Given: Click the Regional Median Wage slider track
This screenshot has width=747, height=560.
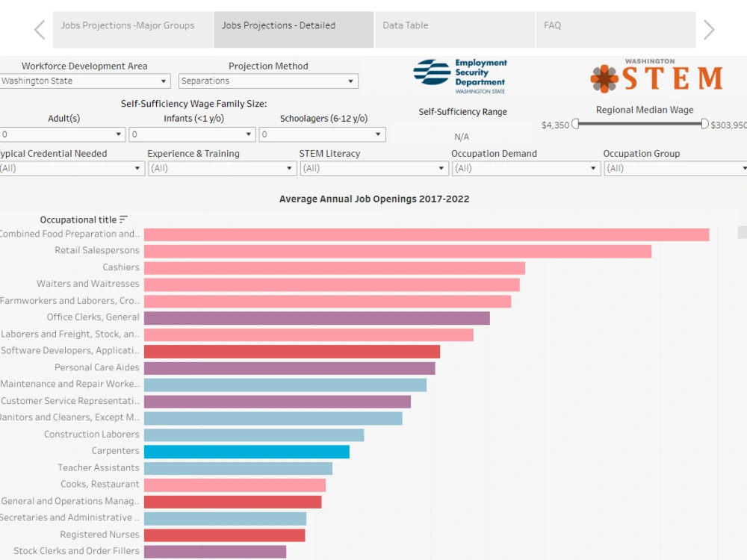Looking at the screenshot, I should click(640, 124).
